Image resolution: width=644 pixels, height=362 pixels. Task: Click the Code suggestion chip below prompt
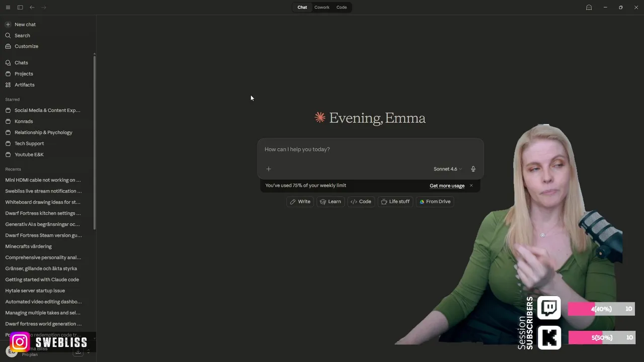[361, 202]
